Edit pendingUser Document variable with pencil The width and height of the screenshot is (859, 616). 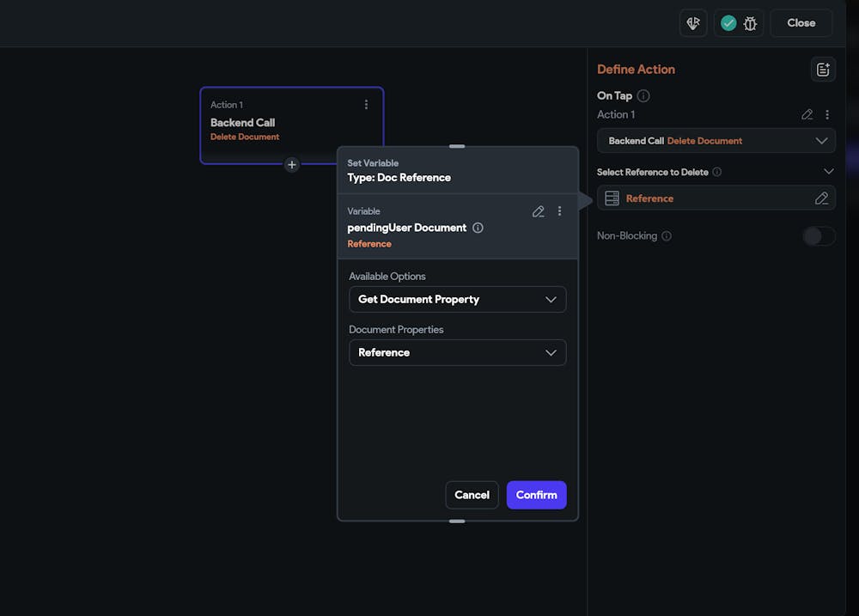[x=539, y=211]
